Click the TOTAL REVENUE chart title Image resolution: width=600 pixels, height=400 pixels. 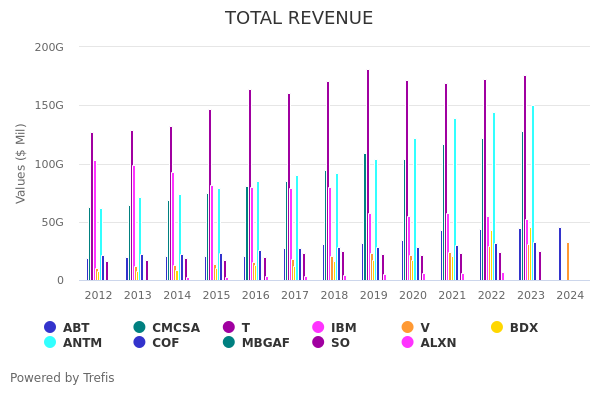[x=299, y=19]
